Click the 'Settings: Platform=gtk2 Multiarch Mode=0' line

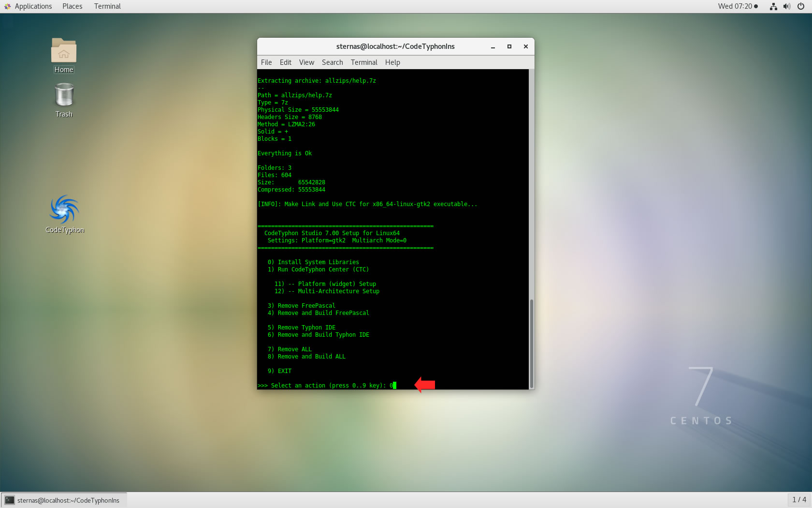[x=337, y=240]
